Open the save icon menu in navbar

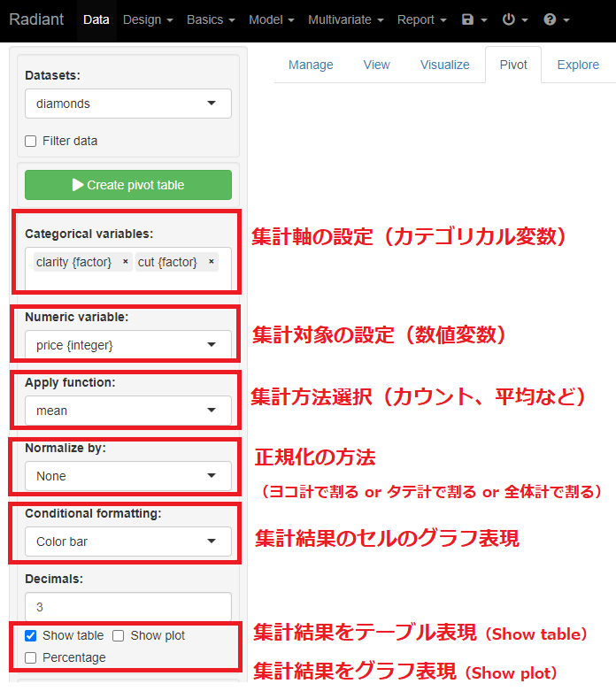(x=474, y=19)
